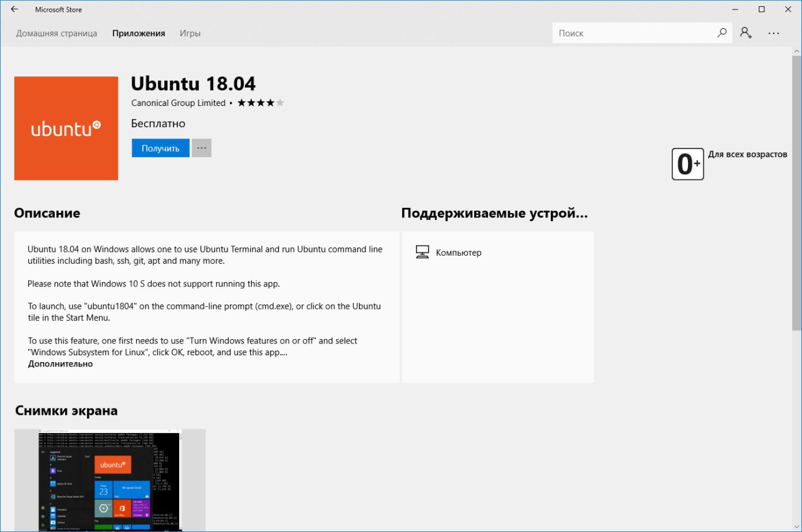
Task: Open the user account icon
Action: pos(746,33)
